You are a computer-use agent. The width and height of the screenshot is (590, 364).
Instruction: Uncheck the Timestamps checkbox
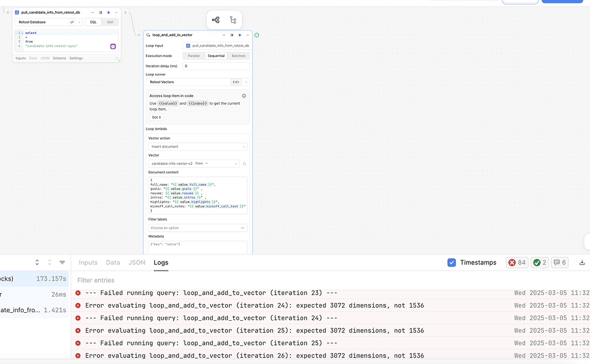pos(452,263)
